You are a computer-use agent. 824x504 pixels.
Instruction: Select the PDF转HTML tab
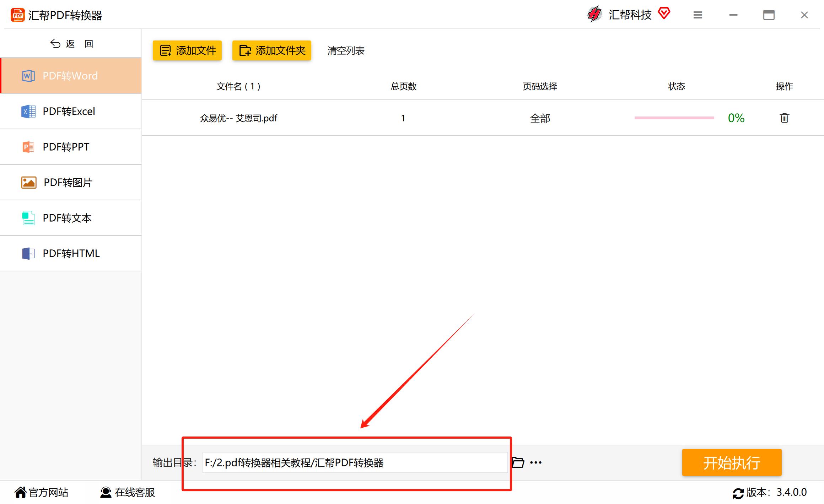coord(71,253)
